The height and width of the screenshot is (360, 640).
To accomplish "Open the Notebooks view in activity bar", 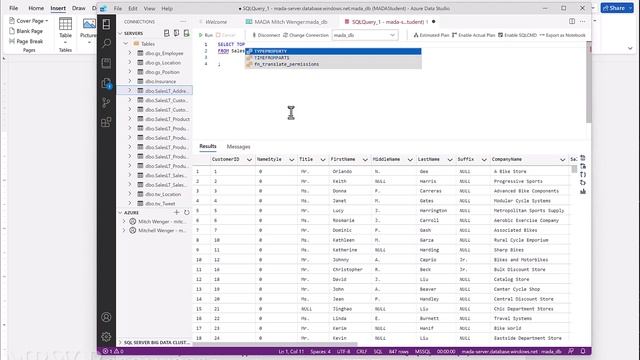I will click(106, 63).
